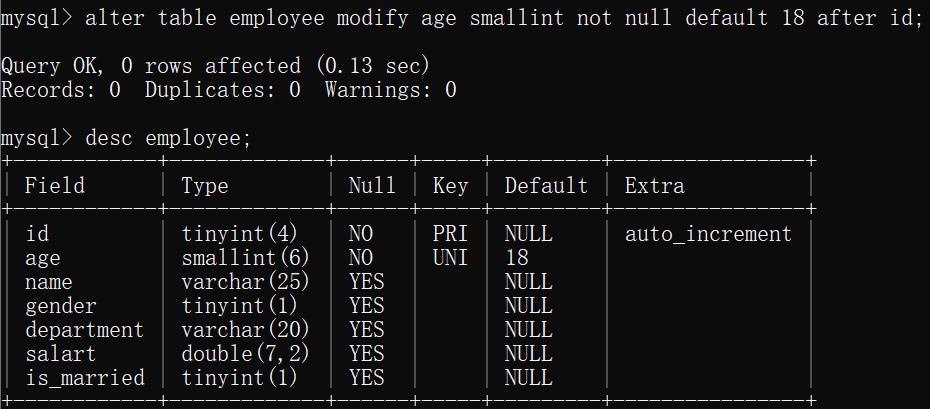Click the 'Type' column header
The image size is (930, 409).
205,186
